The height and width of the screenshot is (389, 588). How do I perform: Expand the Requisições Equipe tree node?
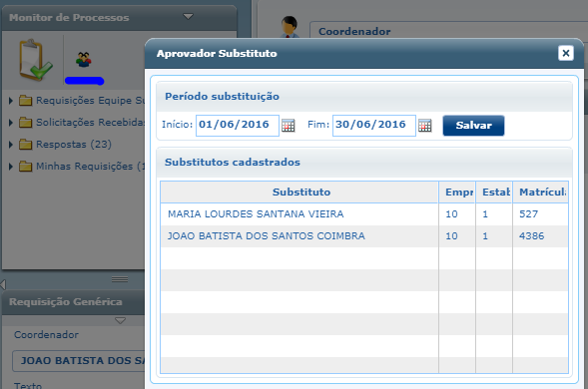click(11, 101)
